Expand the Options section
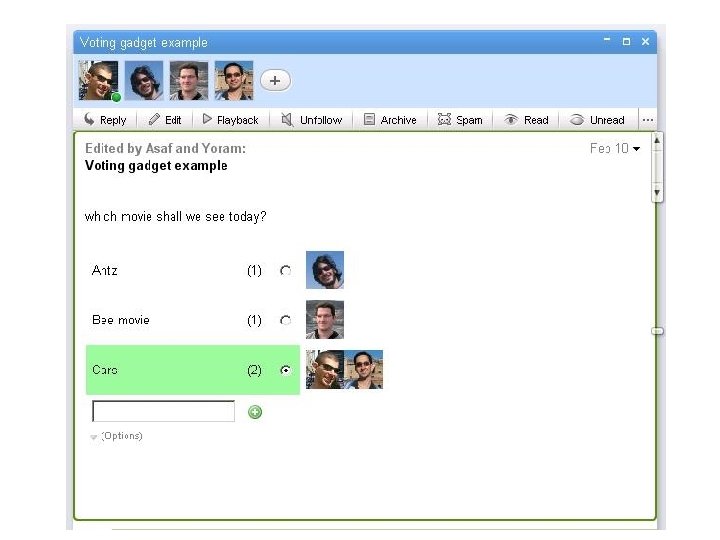Screen dimensions: 720x540 coord(116,436)
